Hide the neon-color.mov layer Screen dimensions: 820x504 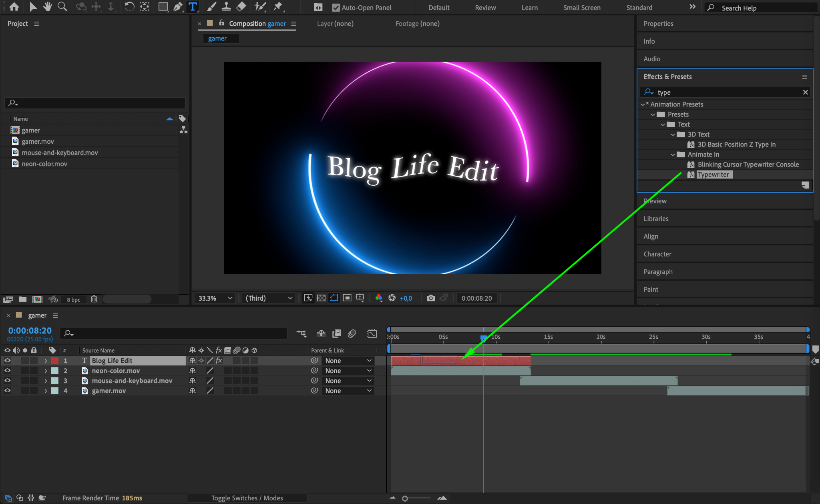click(x=7, y=371)
